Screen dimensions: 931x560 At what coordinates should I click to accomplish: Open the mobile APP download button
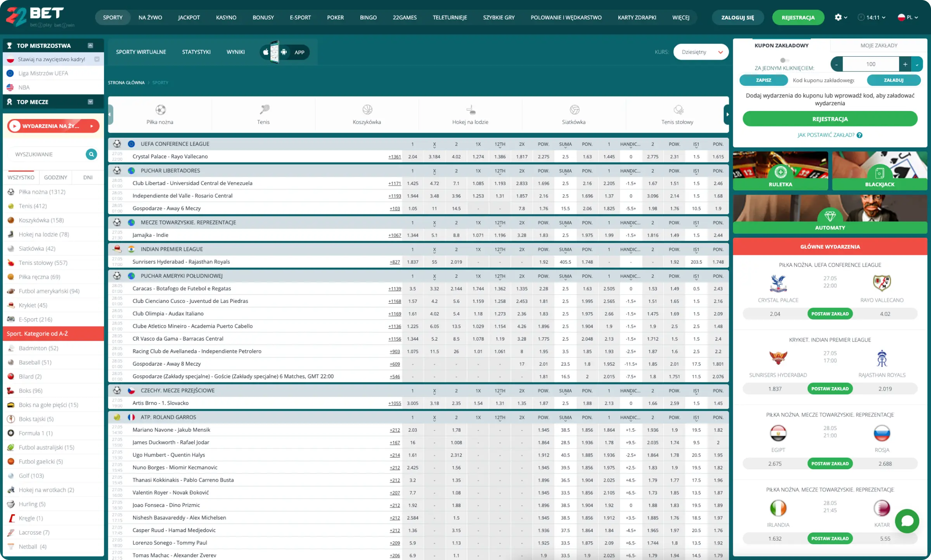285,52
